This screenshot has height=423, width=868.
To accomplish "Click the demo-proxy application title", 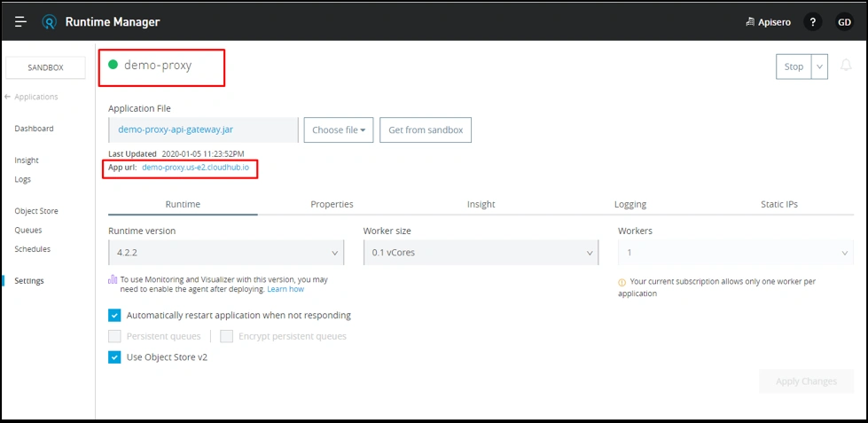I will point(158,65).
